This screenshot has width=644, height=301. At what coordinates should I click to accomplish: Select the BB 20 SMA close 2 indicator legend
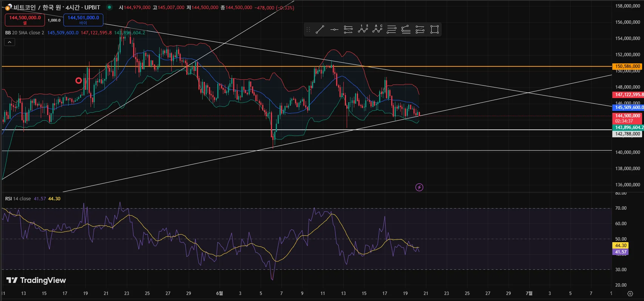[25, 33]
